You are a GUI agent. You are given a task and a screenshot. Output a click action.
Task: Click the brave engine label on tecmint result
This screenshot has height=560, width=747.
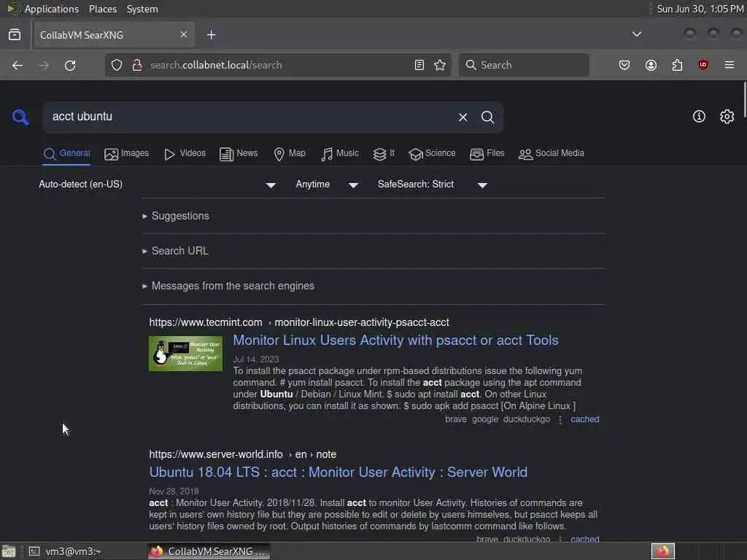pyautogui.click(x=455, y=419)
